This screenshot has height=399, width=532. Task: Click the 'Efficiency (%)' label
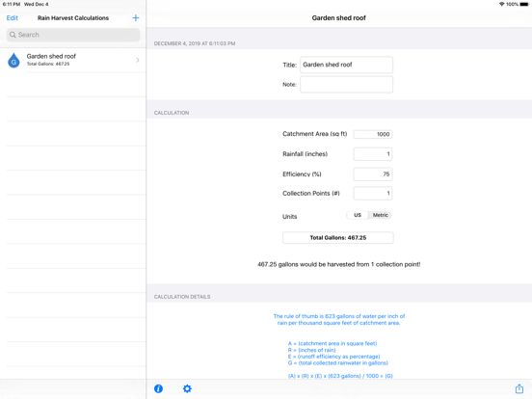(x=302, y=174)
